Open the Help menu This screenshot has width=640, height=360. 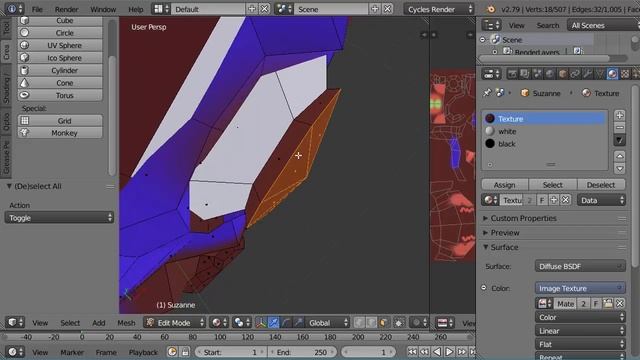136,9
